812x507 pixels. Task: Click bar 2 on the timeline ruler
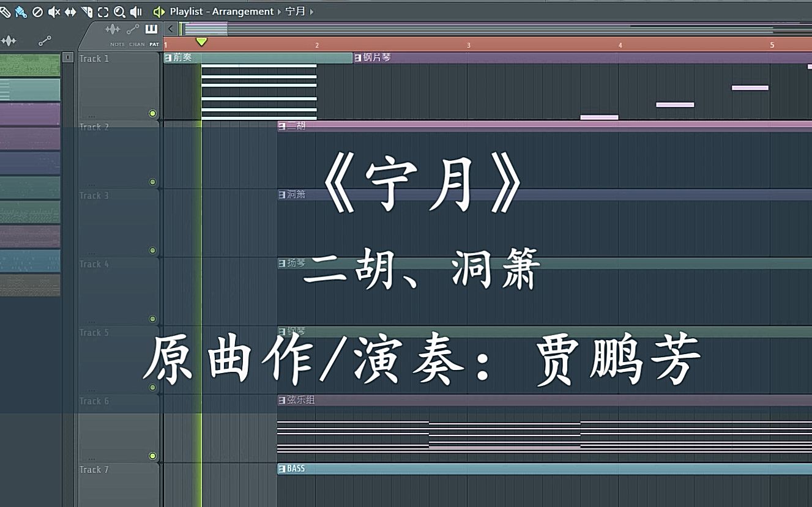317,45
